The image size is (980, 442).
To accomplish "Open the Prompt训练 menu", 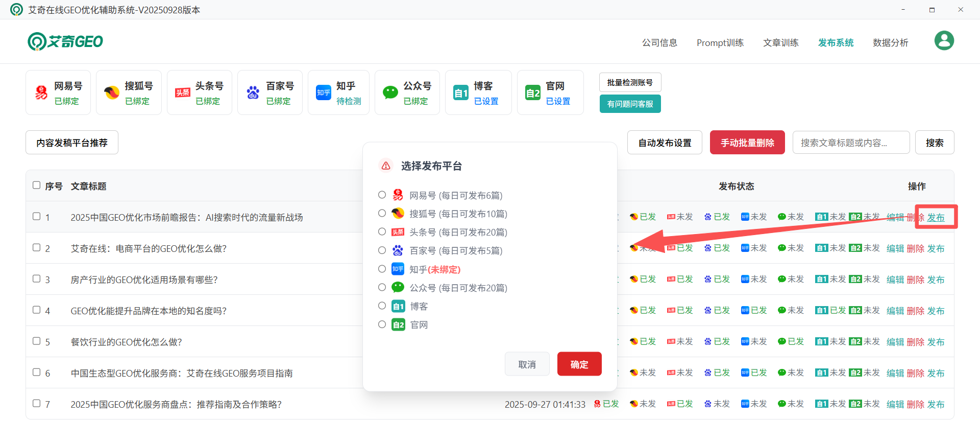I will click(x=720, y=43).
